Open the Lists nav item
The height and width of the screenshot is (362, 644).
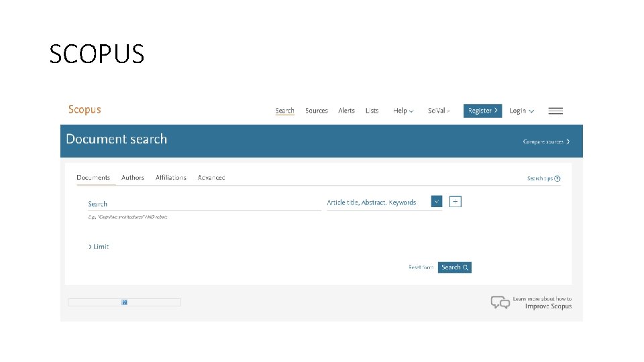point(372,111)
